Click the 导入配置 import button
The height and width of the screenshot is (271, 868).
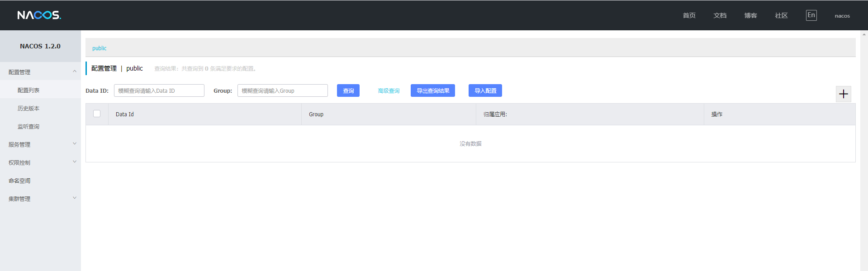point(485,90)
